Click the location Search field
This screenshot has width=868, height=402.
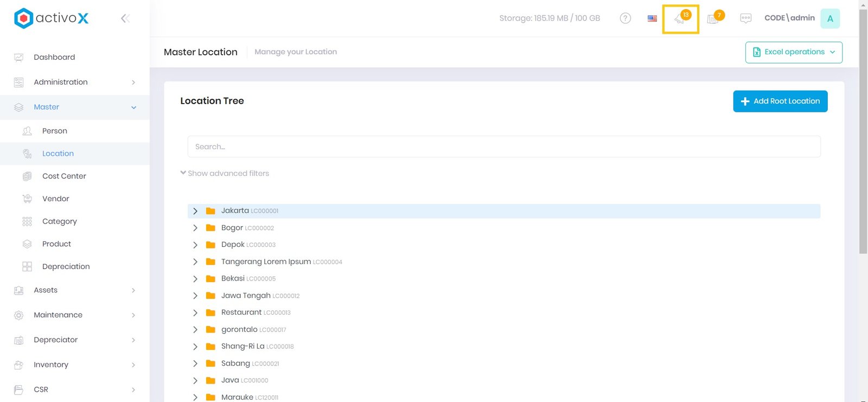503,147
